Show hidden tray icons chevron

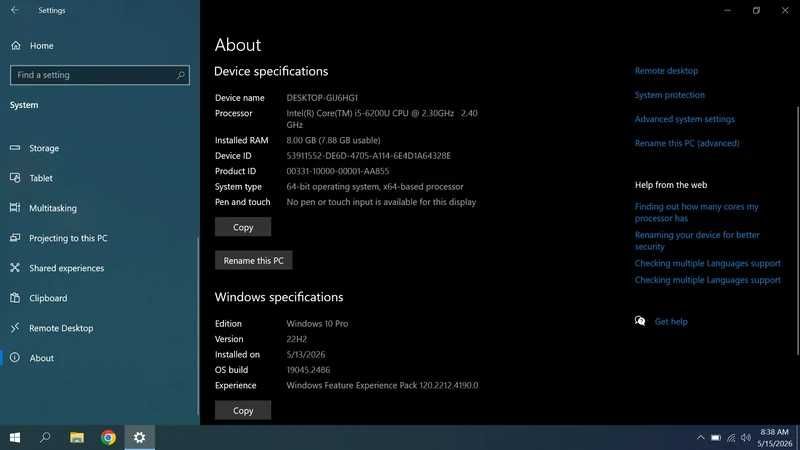pyautogui.click(x=701, y=437)
